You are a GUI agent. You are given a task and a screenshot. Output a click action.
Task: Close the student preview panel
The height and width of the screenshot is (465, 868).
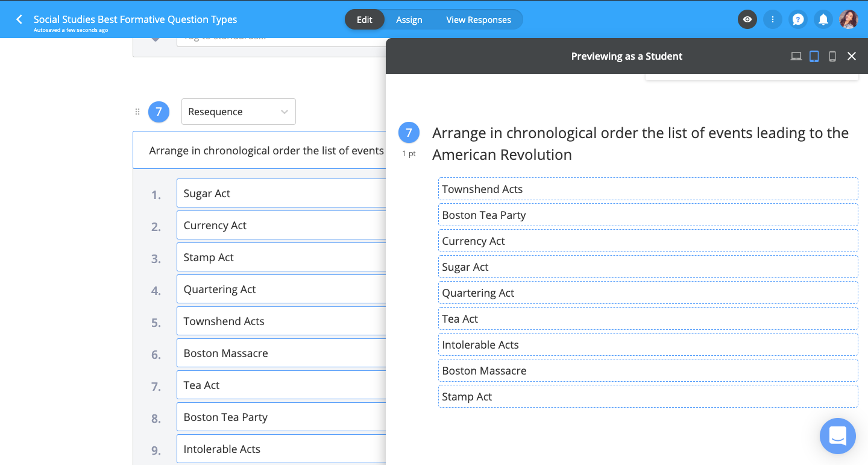click(852, 56)
